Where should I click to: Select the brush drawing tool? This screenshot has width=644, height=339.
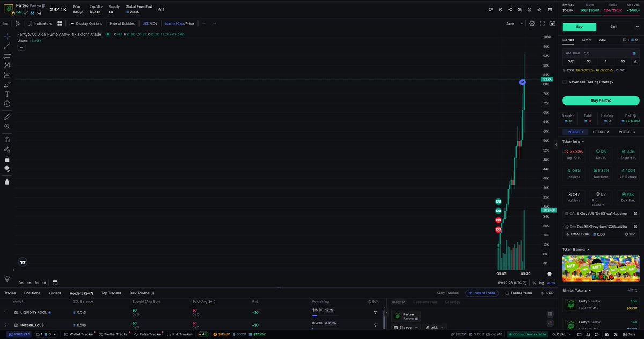coord(7,84)
